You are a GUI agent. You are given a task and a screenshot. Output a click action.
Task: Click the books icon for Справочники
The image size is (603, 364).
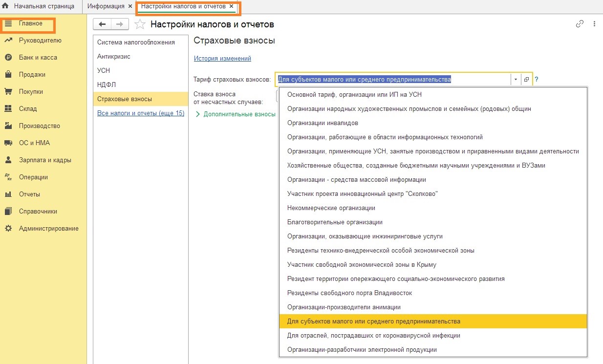tap(8, 212)
